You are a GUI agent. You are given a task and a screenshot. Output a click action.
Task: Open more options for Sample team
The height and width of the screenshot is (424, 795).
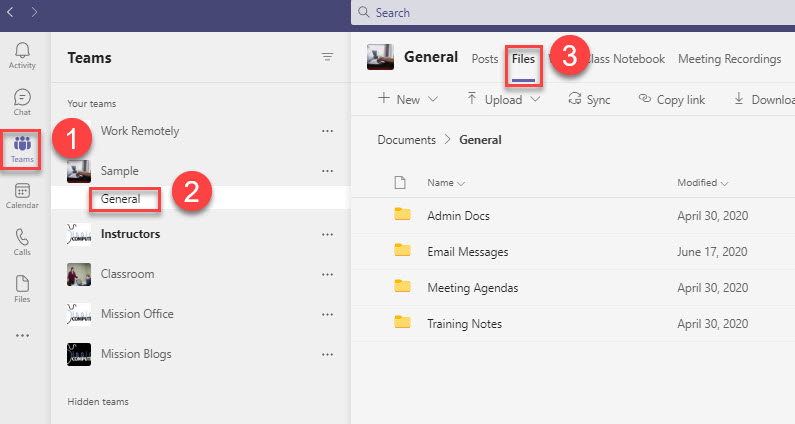328,171
